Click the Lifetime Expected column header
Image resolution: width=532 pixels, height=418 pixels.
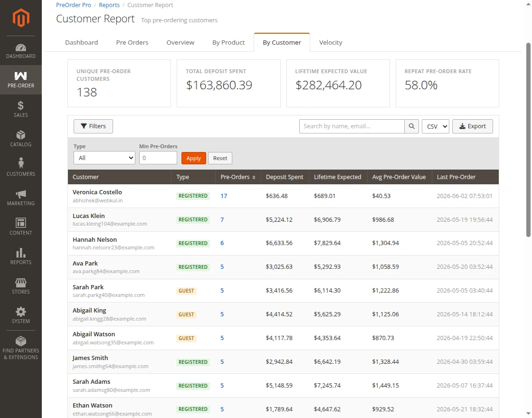click(x=338, y=177)
